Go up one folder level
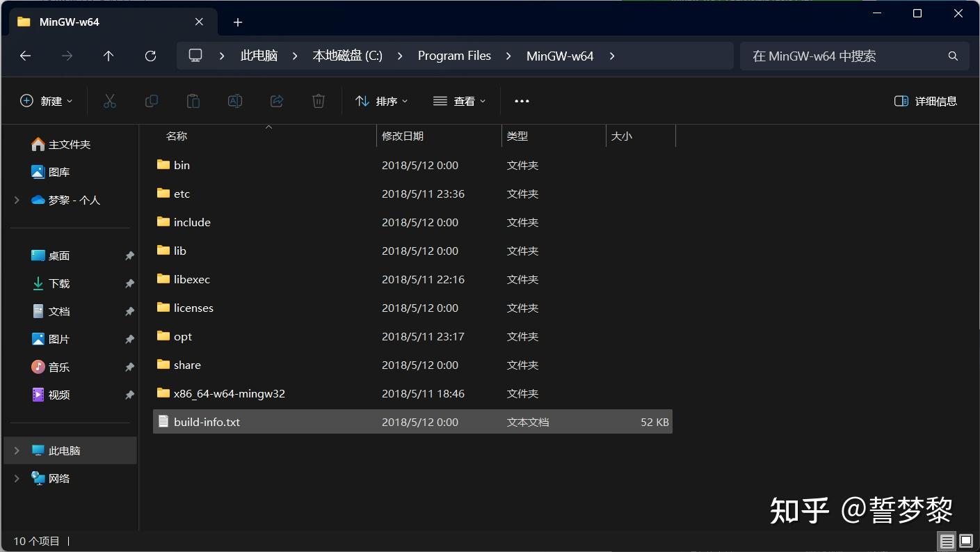 109,56
